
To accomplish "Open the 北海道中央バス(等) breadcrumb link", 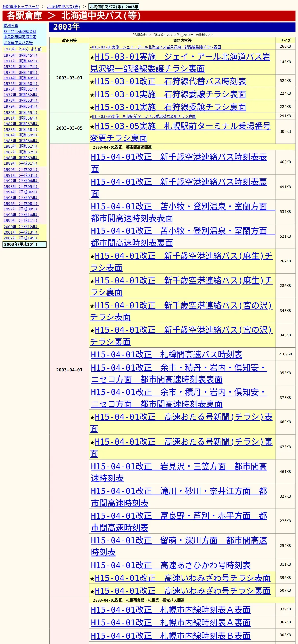I will [x=63, y=7].
